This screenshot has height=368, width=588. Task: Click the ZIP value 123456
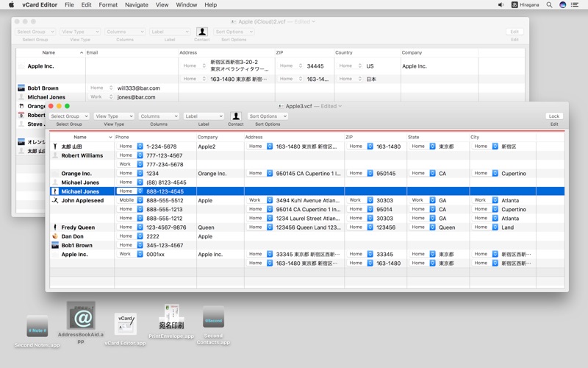point(386,227)
